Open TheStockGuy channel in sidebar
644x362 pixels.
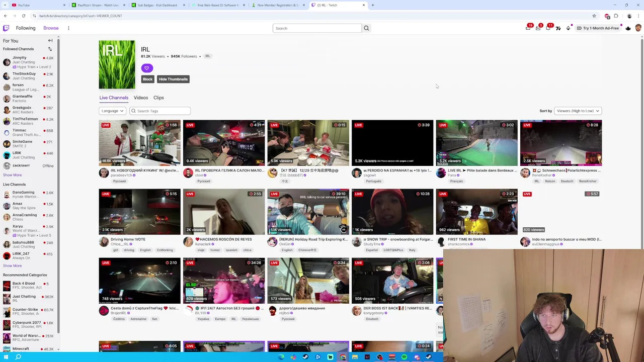point(29,76)
